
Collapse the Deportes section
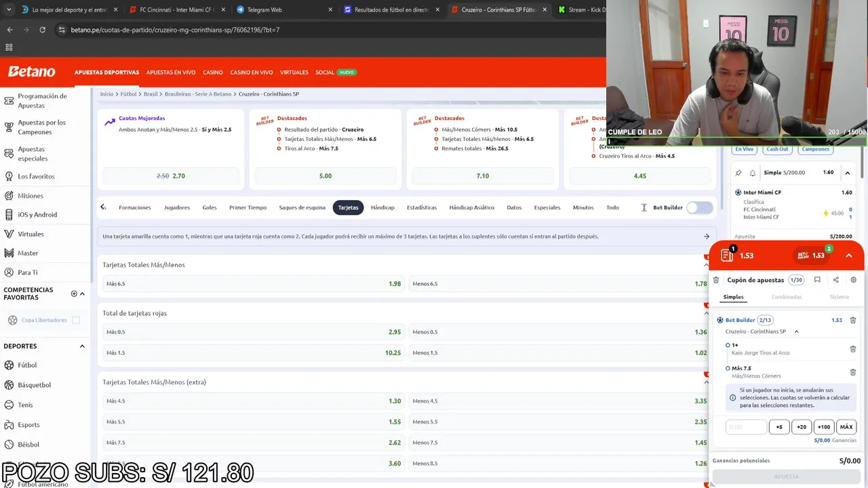pyautogui.click(x=82, y=346)
